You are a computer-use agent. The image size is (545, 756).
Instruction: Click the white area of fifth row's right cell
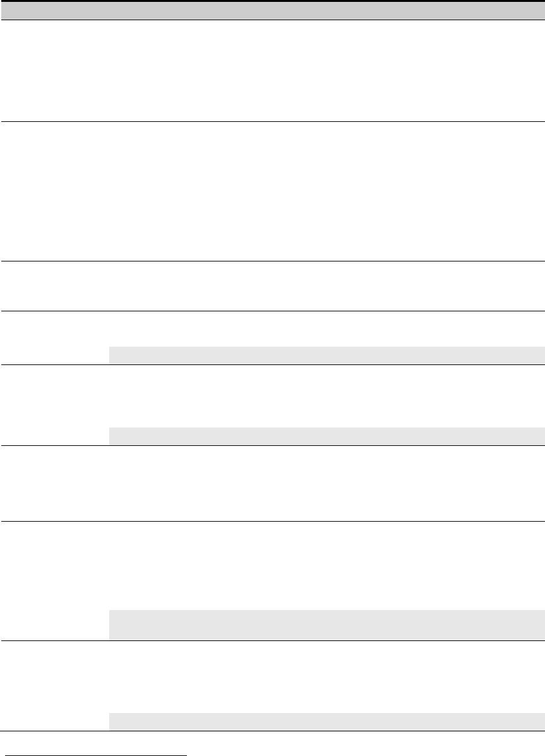[x=326, y=396]
